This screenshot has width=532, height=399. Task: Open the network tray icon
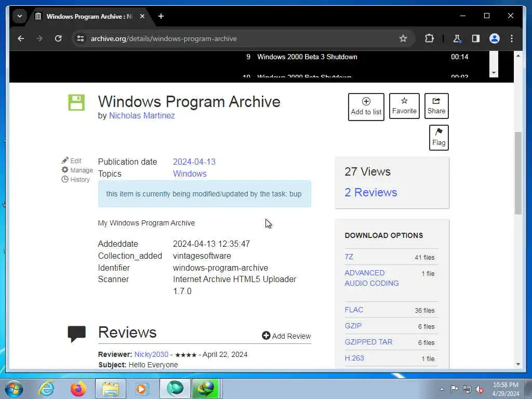tap(467, 389)
